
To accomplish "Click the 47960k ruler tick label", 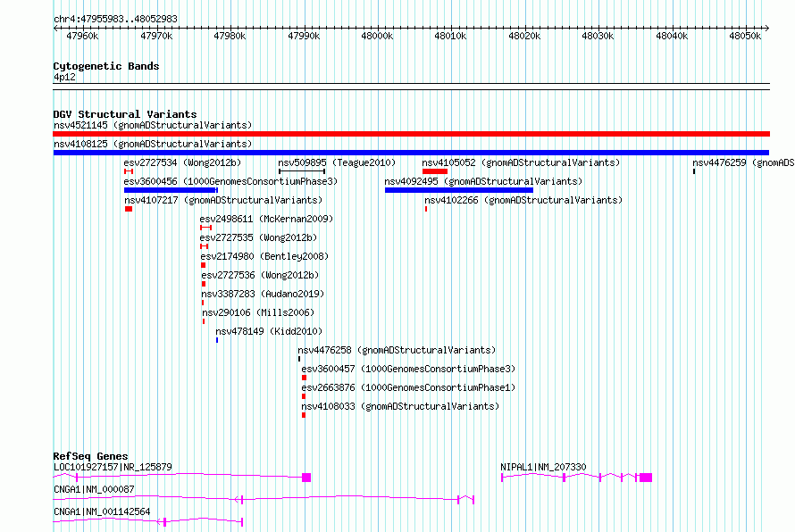I will (x=83, y=36).
